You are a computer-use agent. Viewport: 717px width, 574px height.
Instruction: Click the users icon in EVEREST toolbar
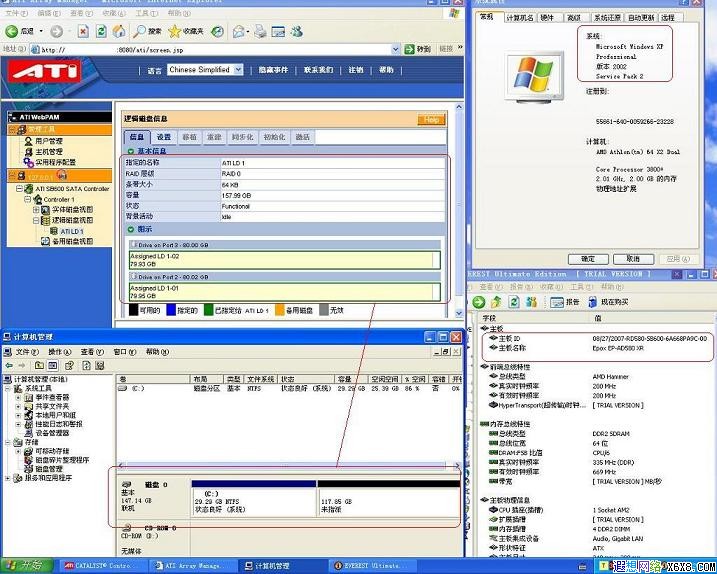click(531, 302)
